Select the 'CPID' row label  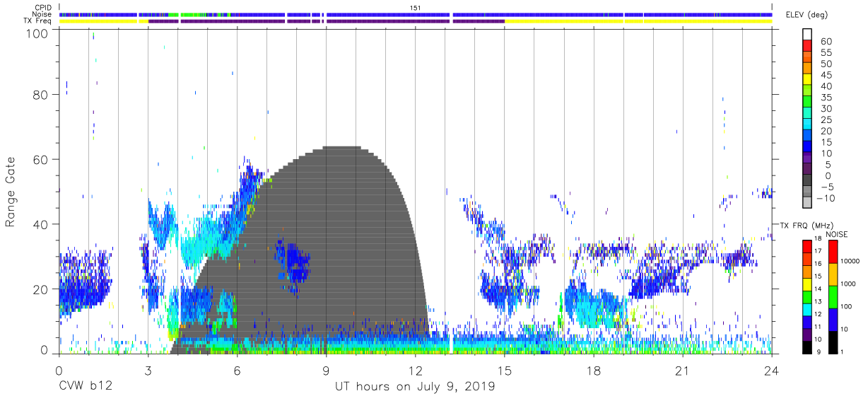(44, 7)
